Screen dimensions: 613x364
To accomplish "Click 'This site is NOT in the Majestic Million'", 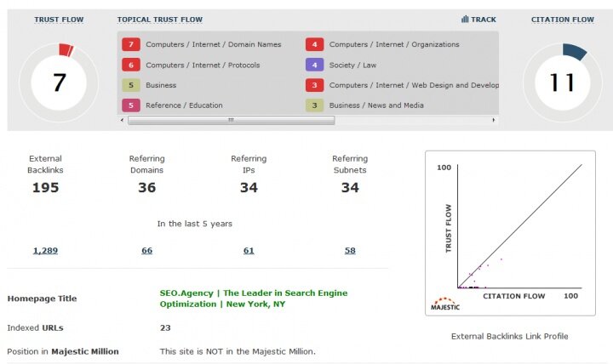I will (238, 351).
